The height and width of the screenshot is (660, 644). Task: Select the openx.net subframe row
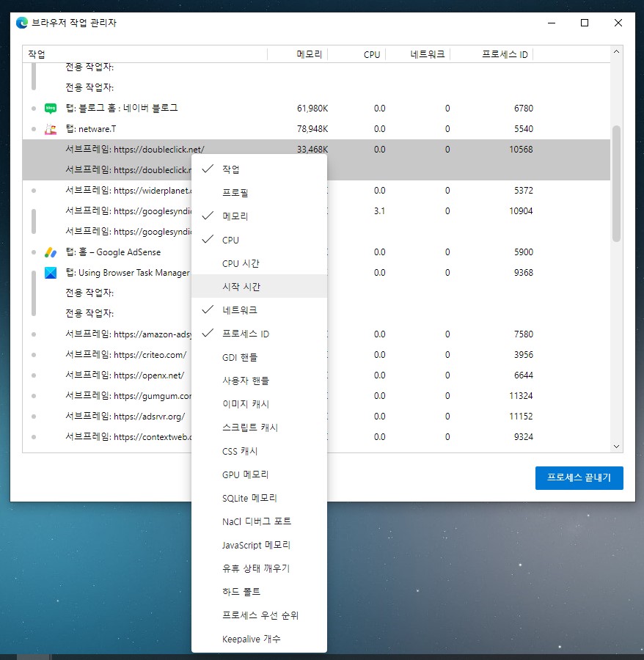pos(316,375)
